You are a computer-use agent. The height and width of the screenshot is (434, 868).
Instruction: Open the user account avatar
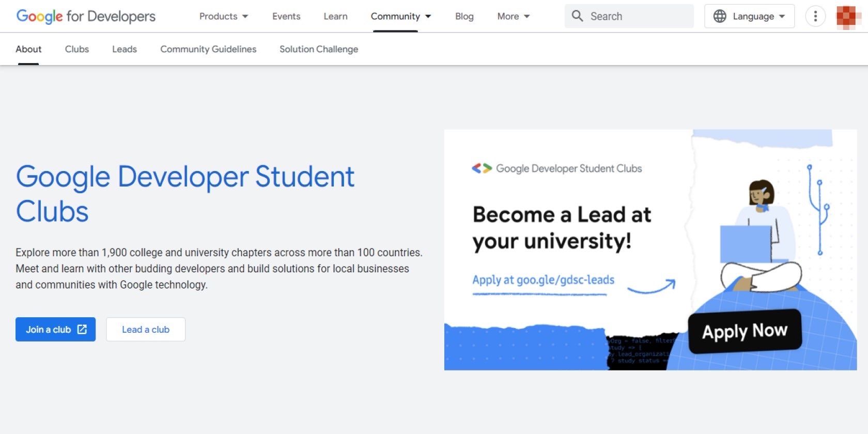[848, 17]
